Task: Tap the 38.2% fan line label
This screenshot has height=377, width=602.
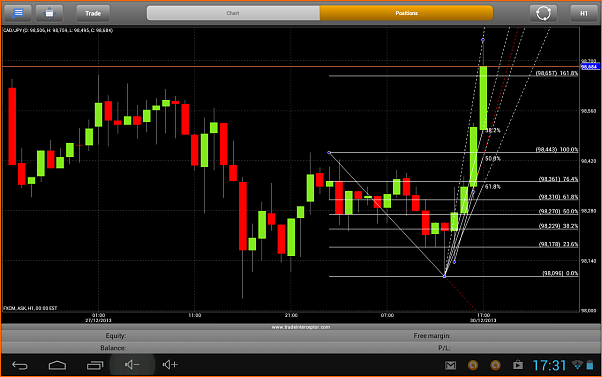Action: tap(493, 131)
